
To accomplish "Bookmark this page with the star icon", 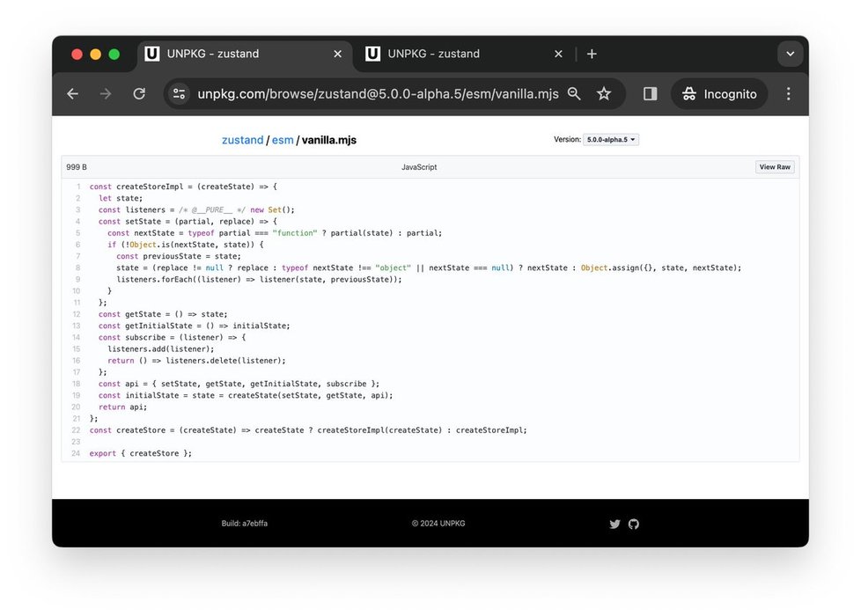I will pos(604,94).
